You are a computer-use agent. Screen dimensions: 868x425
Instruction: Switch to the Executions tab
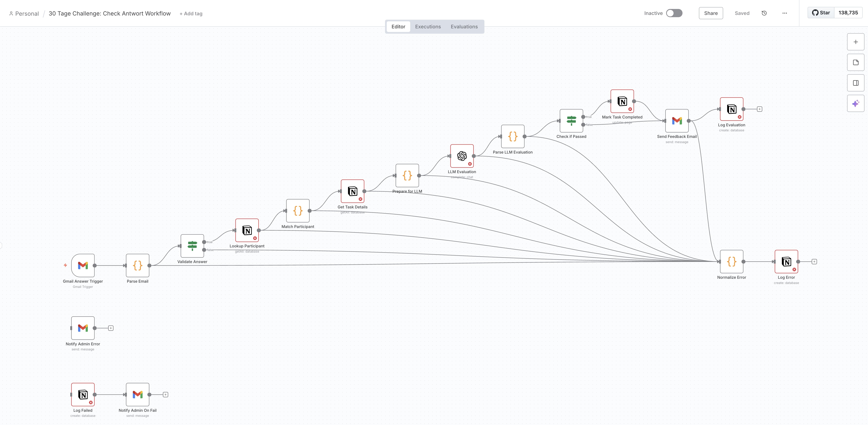tap(428, 27)
